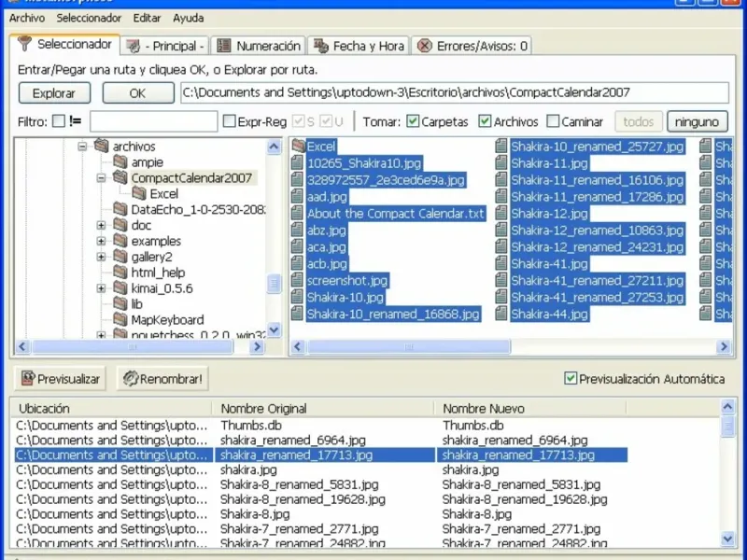
Task: Click the ninguno button
Action: pos(697,121)
